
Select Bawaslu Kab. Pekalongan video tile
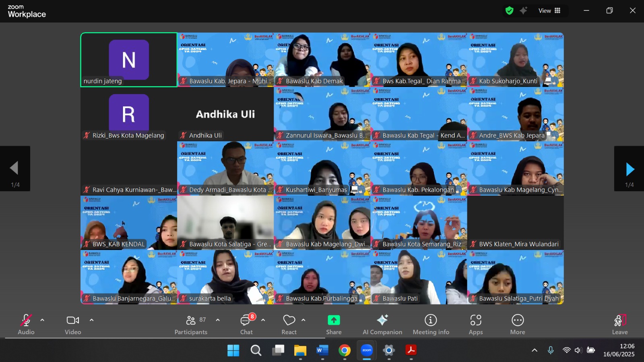click(419, 168)
